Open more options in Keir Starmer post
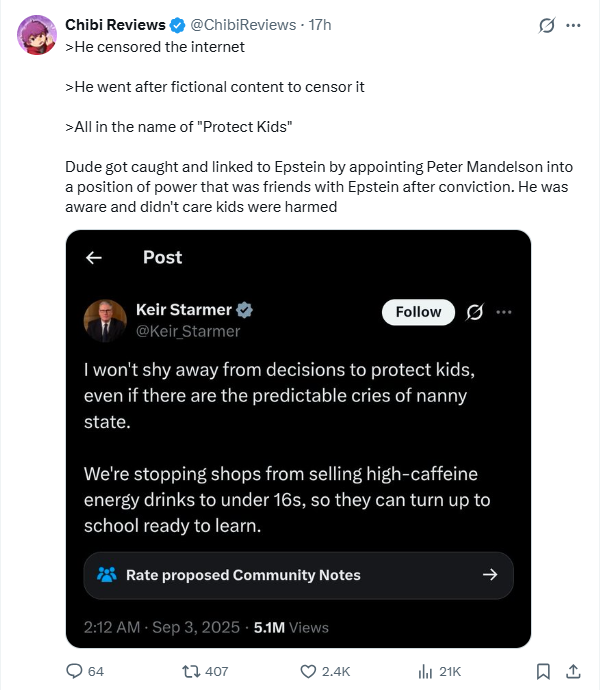This screenshot has width=600, height=690. pos(504,312)
